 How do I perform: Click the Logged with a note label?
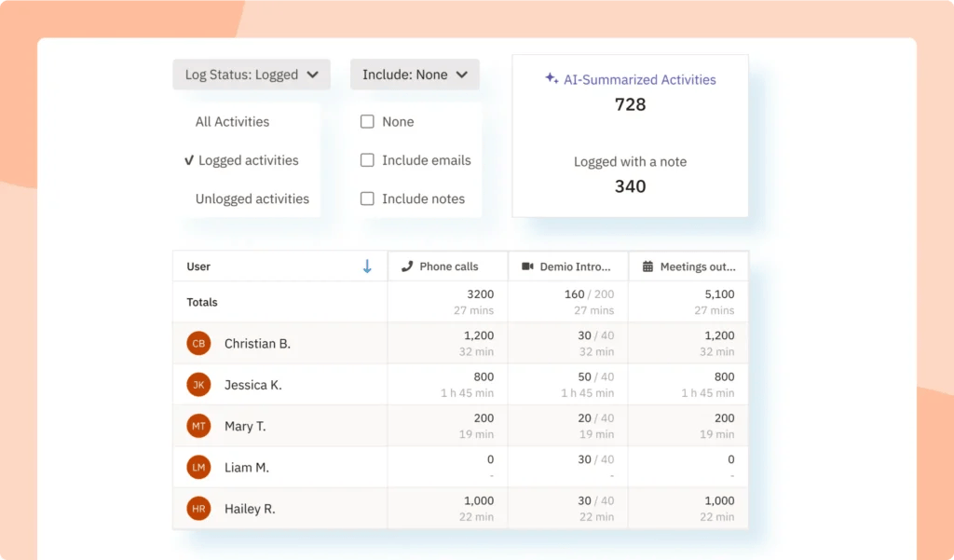click(631, 162)
